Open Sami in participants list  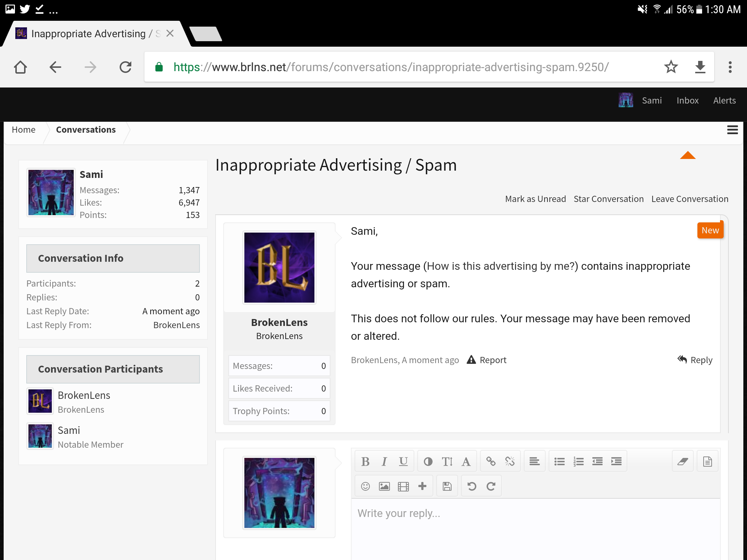pos(69,430)
